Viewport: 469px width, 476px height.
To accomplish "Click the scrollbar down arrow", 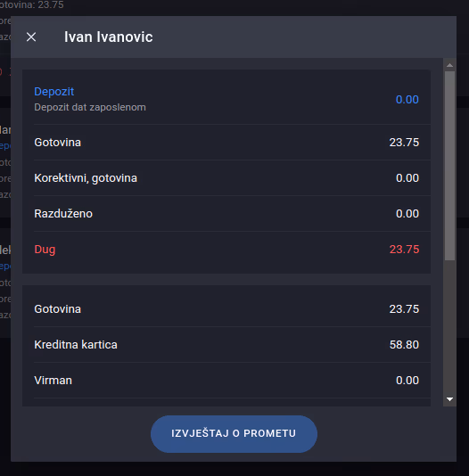I will click(x=449, y=399).
